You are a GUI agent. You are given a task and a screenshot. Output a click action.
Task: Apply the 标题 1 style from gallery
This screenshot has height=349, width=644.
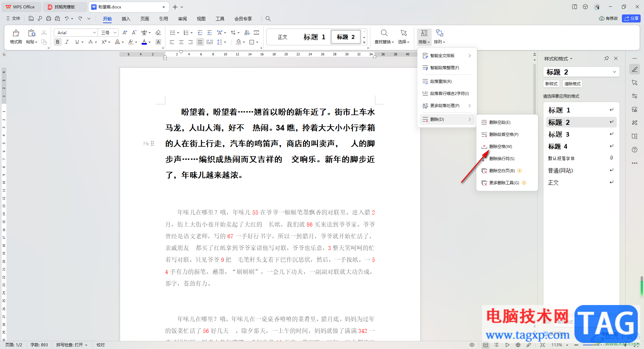point(314,37)
